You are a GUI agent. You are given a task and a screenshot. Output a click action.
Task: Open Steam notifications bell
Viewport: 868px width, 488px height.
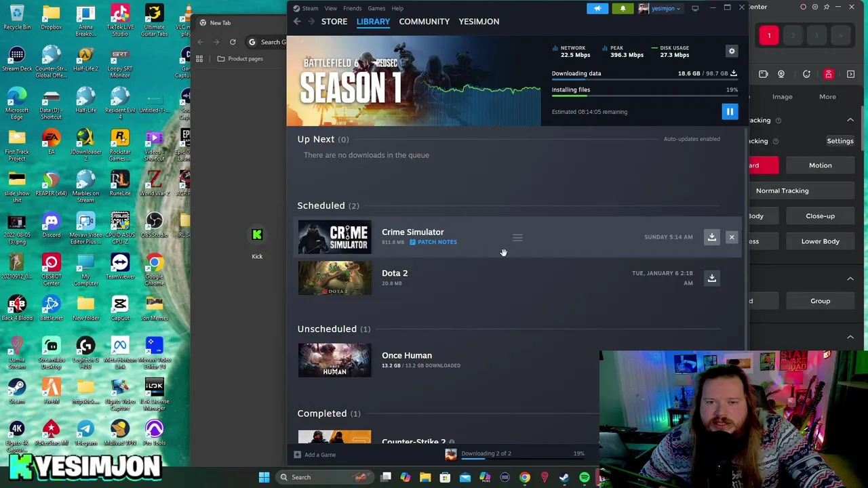point(623,8)
